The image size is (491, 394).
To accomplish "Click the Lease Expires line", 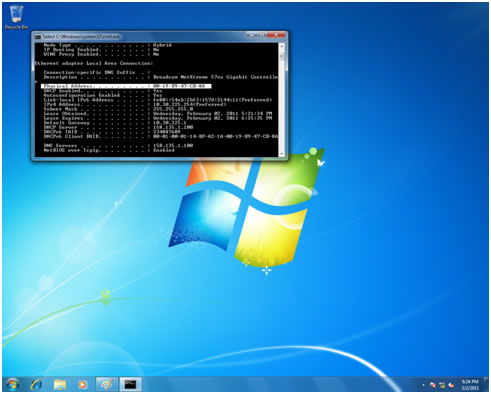I will coord(158,118).
